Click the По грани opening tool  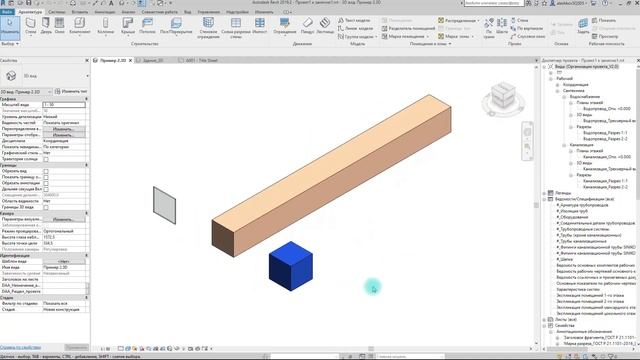point(489,28)
